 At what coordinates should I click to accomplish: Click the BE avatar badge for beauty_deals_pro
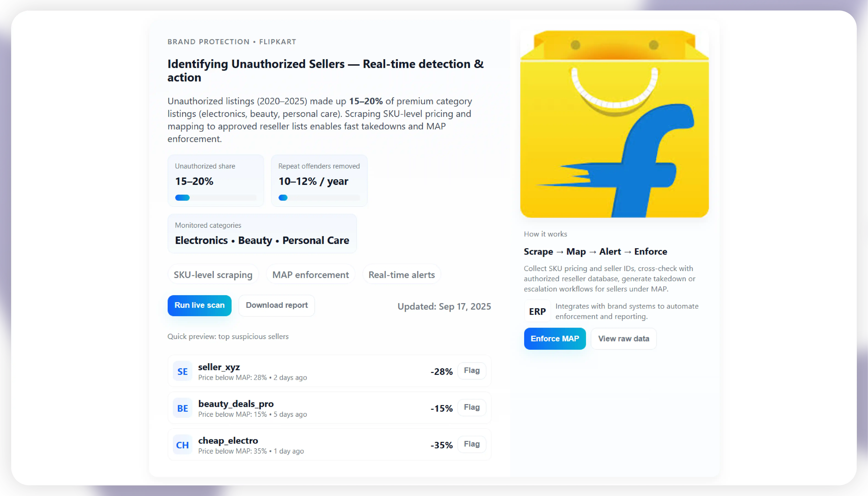click(182, 408)
